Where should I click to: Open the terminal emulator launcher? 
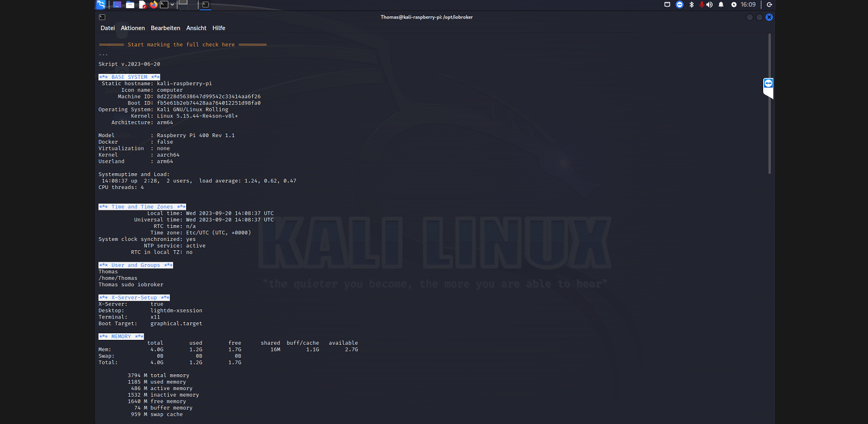[x=164, y=4]
